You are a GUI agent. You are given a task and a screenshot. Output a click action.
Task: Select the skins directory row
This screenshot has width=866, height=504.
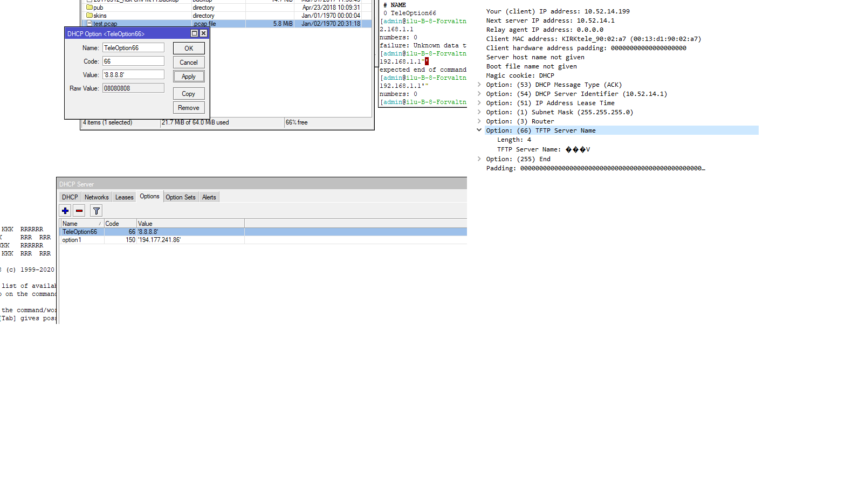[x=228, y=16]
